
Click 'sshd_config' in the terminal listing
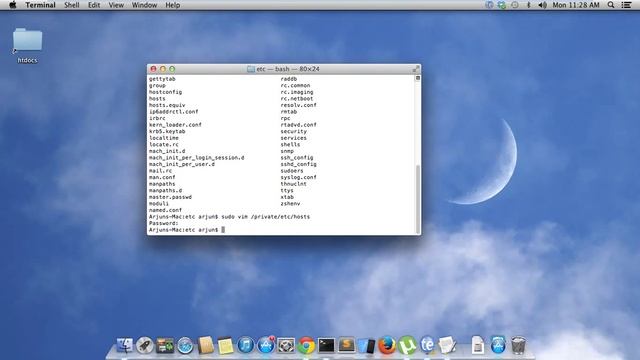pos(298,164)
